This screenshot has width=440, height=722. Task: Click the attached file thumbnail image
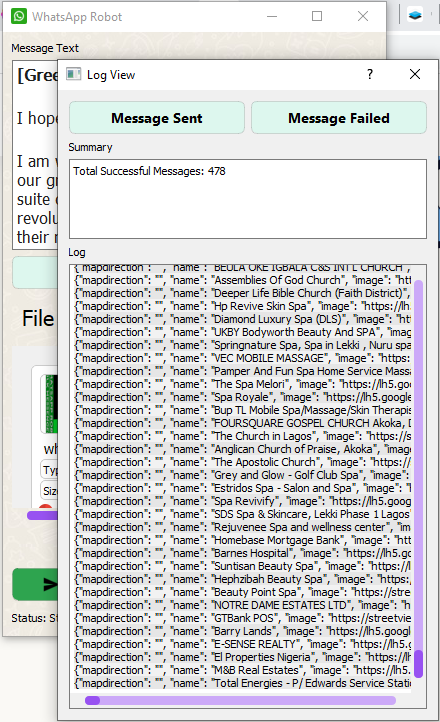(x=49, y=404)
